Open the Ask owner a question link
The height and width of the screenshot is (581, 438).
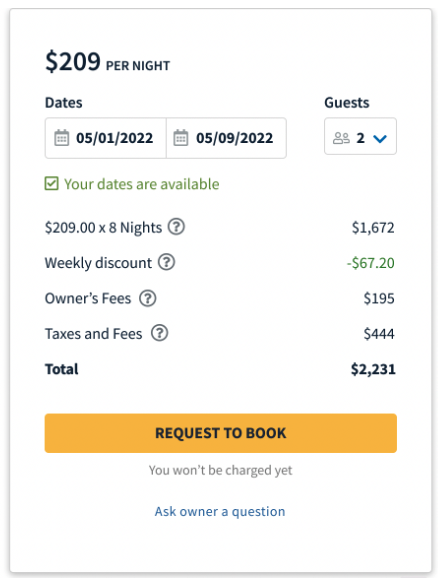[x=220, y=511]
